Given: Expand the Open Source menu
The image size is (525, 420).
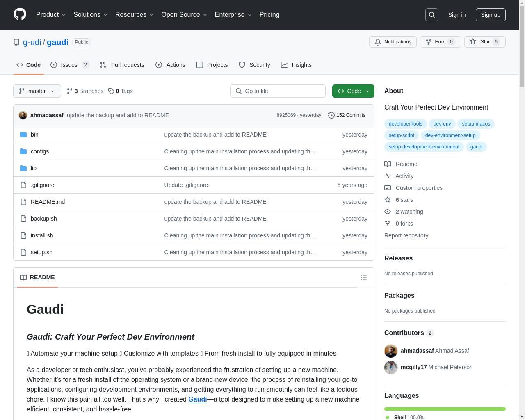Looking at the screenshot, I should (184, 15).
